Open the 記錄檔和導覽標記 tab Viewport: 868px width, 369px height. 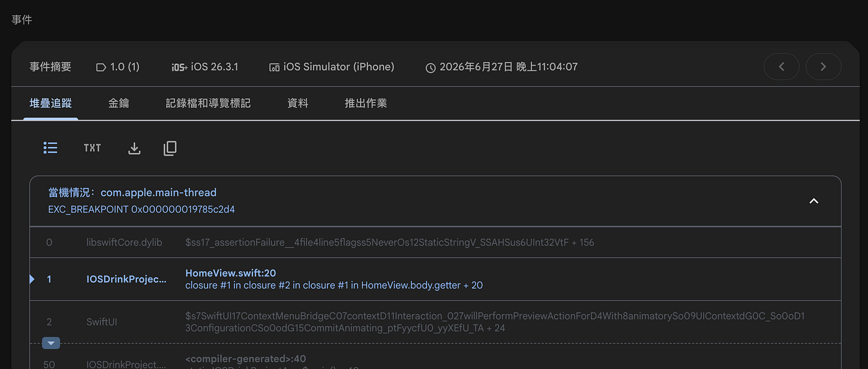[208, 103]
